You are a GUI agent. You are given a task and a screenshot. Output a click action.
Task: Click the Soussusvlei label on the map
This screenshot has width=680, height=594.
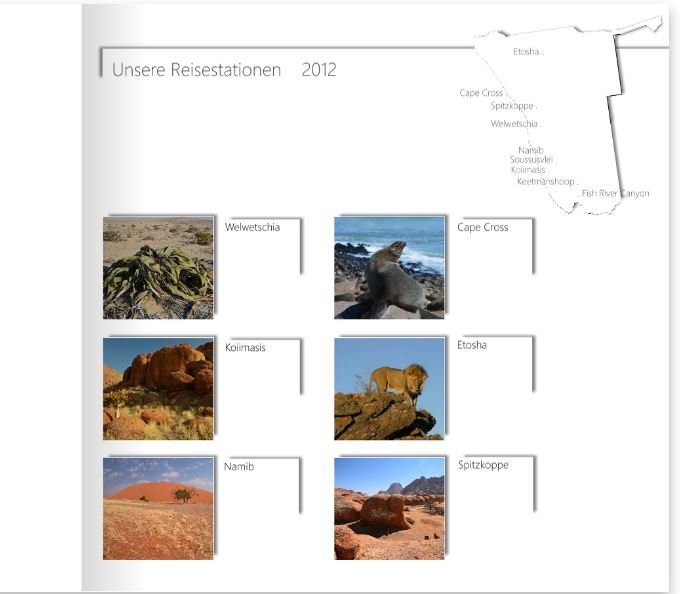[531, 160]
